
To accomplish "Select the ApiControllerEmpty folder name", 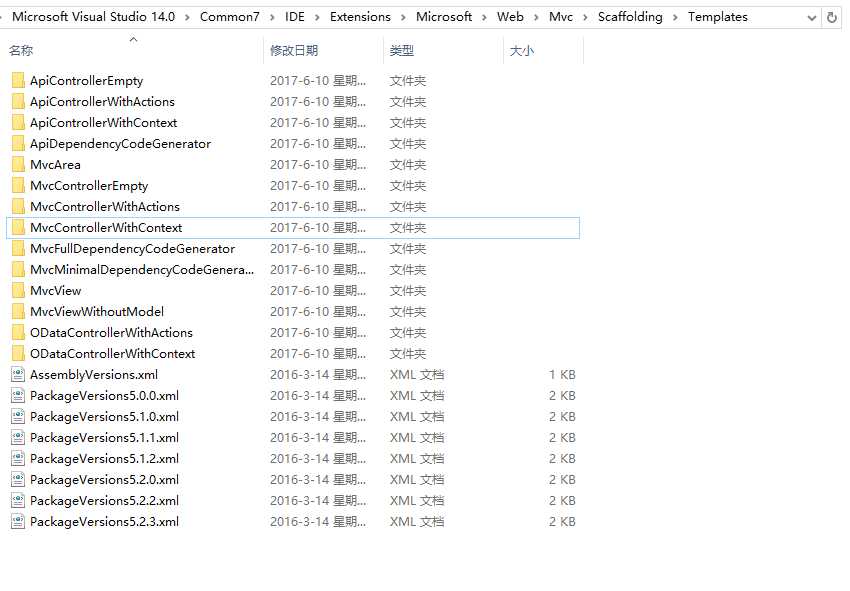I will tap(87, 81).
